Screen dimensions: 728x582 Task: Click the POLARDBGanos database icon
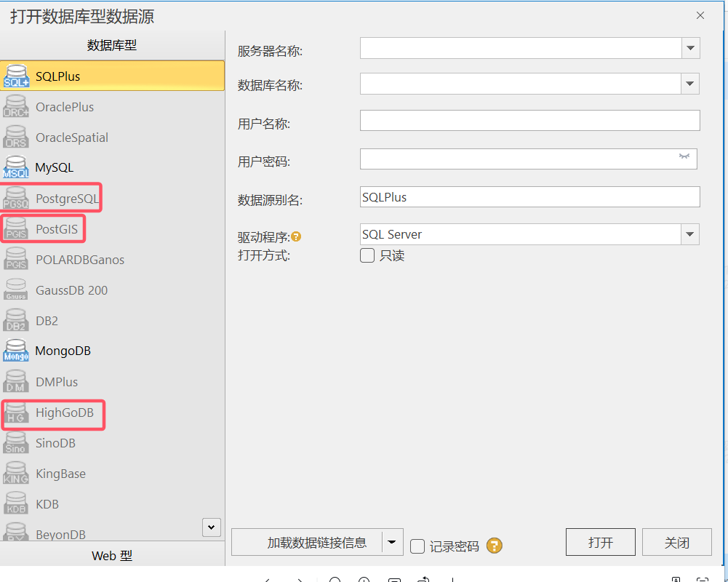tap(16, 260)
